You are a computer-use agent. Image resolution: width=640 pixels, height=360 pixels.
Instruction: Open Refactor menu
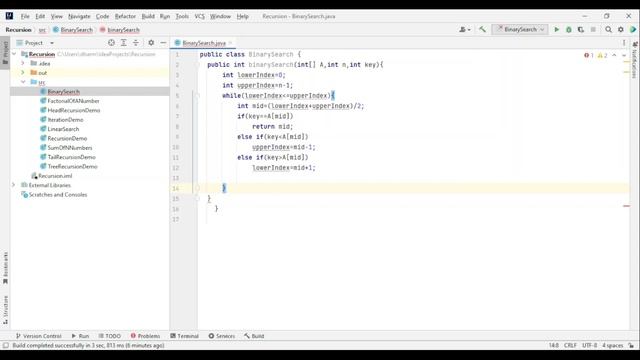(x=125, y=16)
